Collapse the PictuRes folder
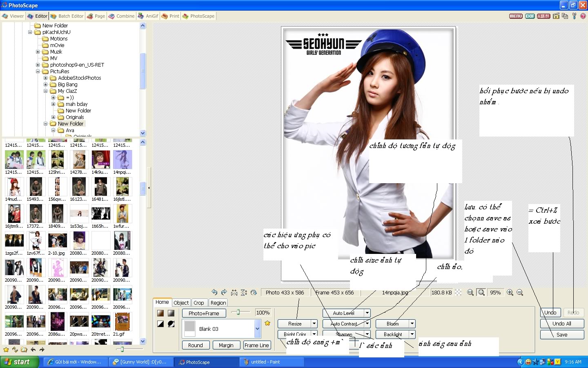Image resolution: width=588 pixels, height=368 pixels. pos(38,72)
